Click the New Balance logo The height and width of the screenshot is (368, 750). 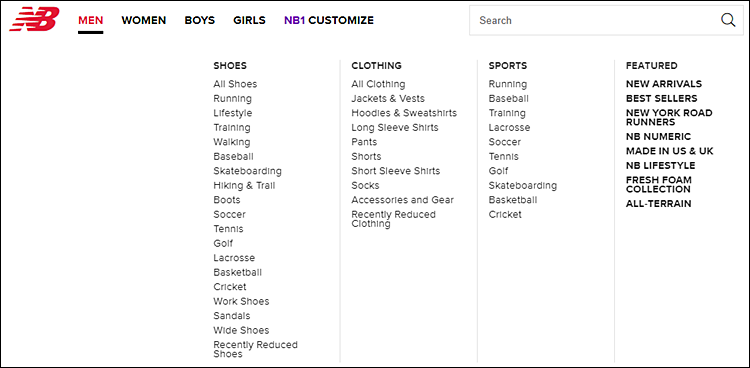point(34,19)
